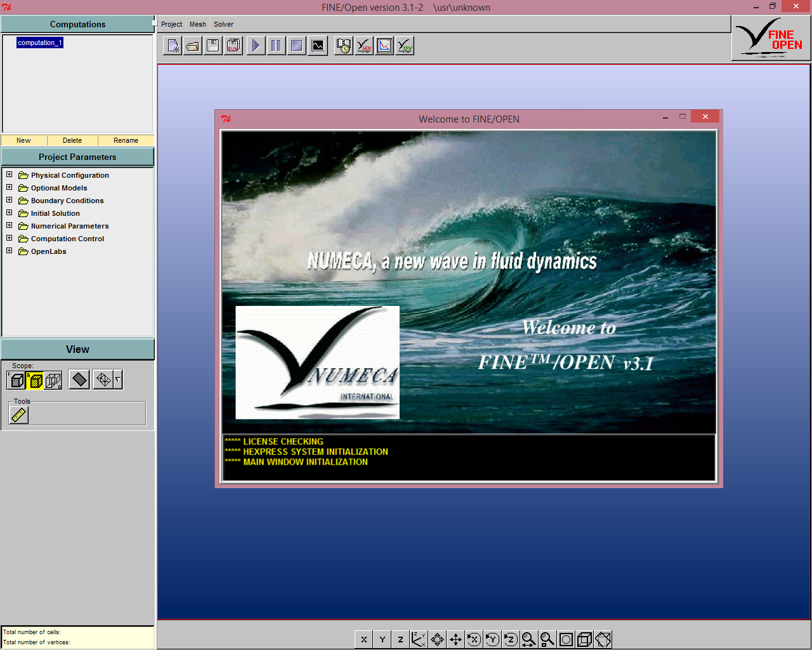Viewport: 812px width, 650px height.
Task: Click the View panel header
Action: click(77, 349)
